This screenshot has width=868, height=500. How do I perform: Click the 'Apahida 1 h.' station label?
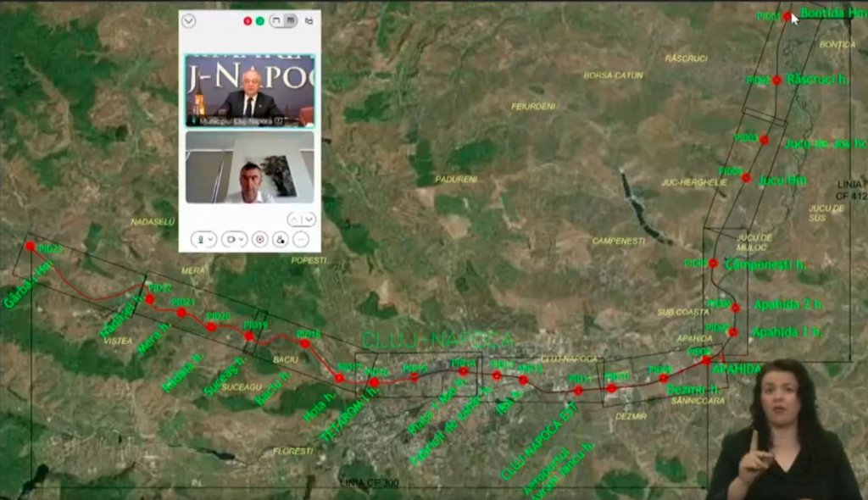787,332
